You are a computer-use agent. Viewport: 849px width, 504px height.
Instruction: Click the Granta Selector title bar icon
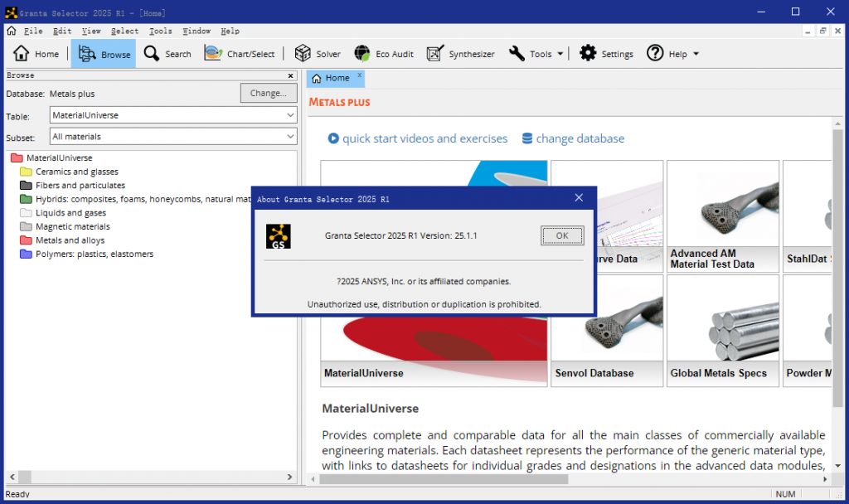coord(11,12)
